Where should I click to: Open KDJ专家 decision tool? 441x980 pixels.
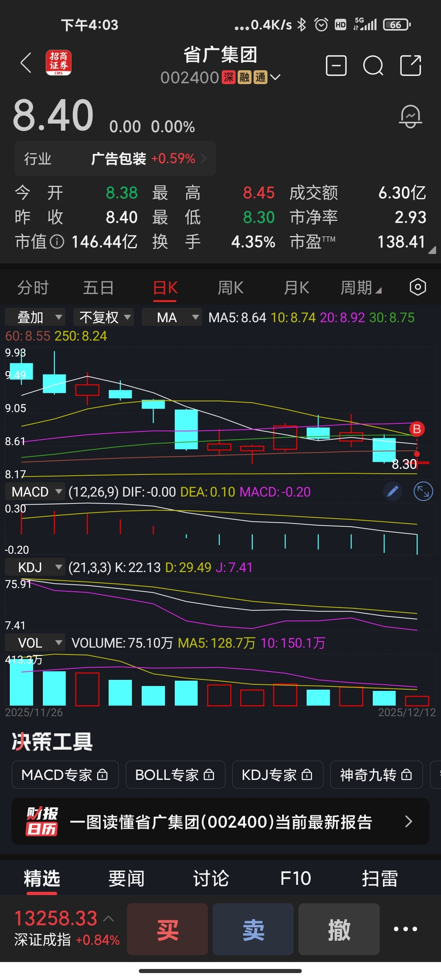click(278, 775)
